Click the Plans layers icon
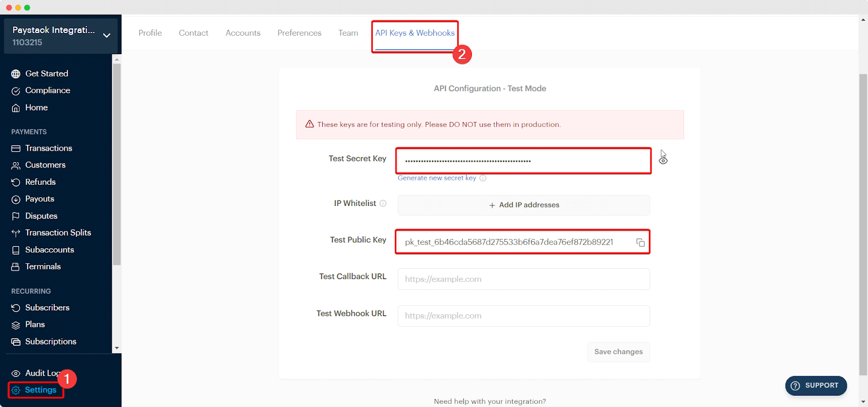This screenshot has width=868, height=407. 16,325
